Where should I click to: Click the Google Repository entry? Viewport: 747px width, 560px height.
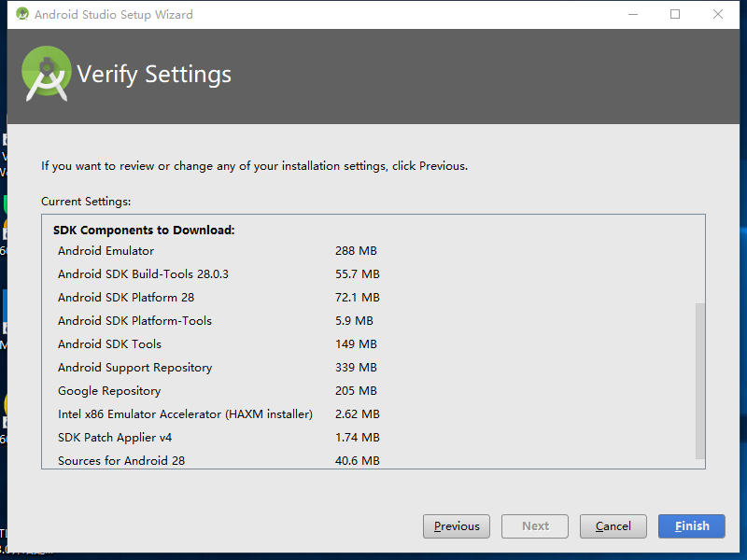click(109, 391)
